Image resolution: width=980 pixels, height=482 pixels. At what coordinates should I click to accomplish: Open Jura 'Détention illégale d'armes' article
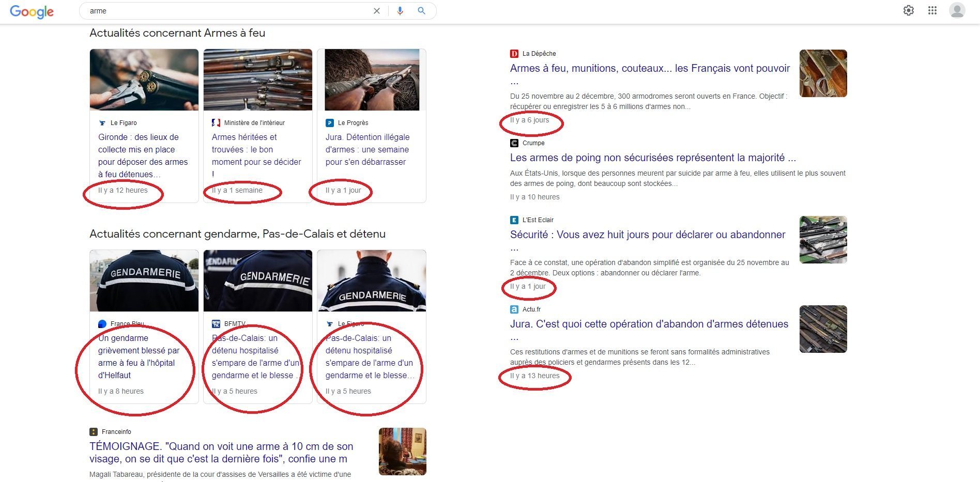point(367,149)
